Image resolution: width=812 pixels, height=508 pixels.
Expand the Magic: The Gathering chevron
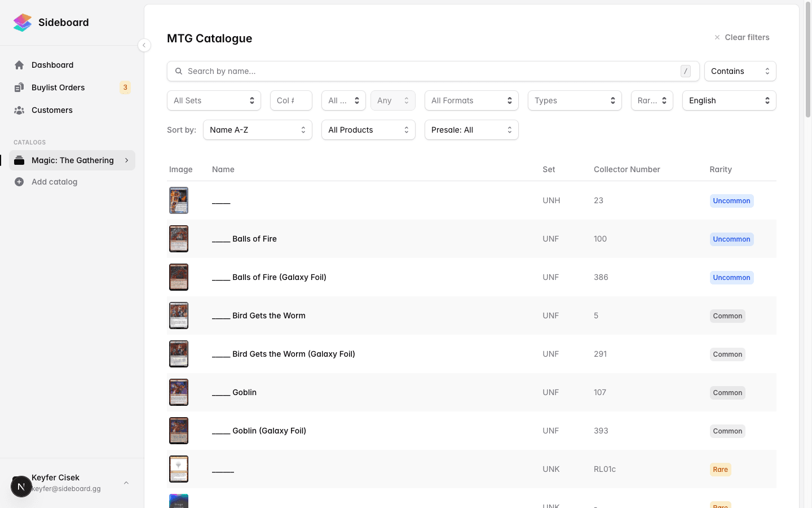127,160
